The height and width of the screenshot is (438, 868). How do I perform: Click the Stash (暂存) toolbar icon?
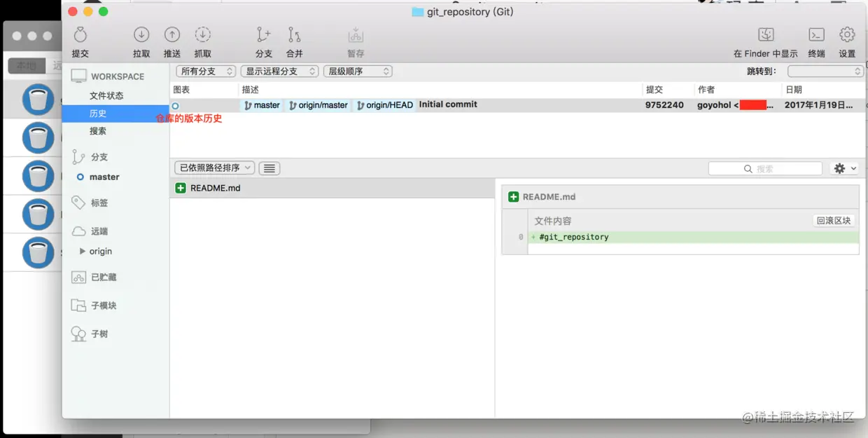click(x=356, y=34)
